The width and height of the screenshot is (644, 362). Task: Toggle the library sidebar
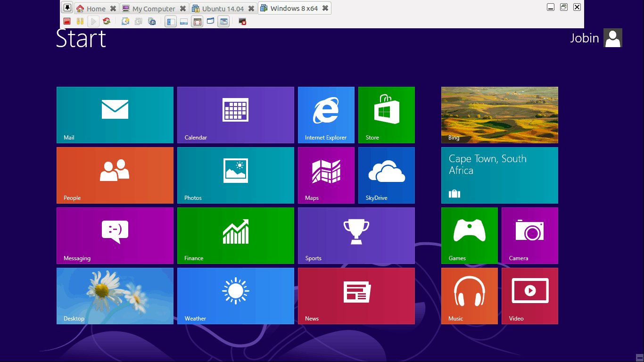[x=170, y=21]
